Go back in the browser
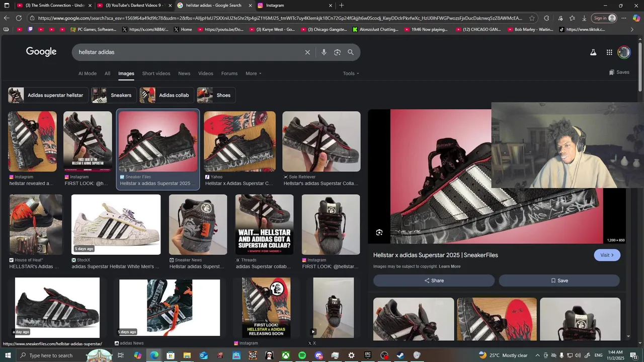The width and height of the screenshot is (644, 362). (x=6, y=18)
